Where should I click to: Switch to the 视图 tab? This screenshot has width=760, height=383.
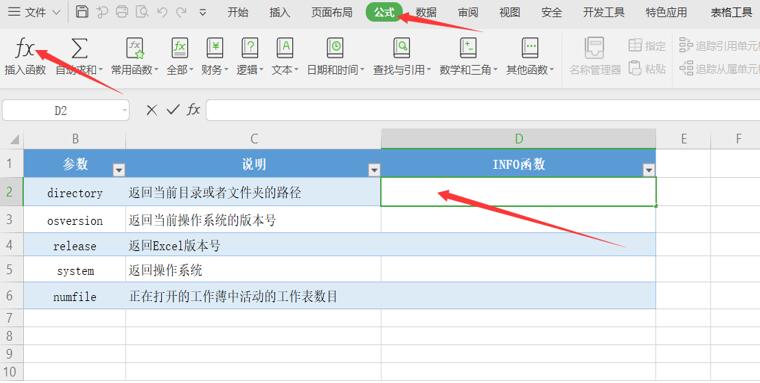pos(510,13)
